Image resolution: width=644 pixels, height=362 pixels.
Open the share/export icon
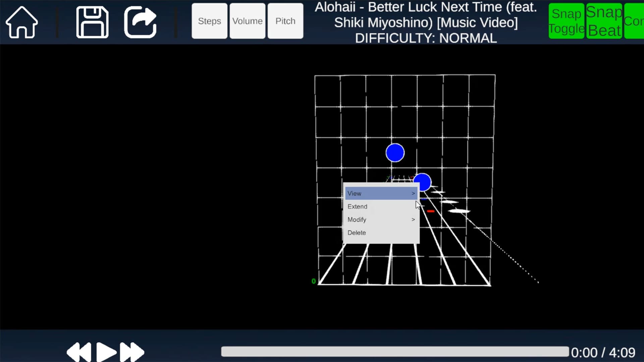(x=140, y=21)
